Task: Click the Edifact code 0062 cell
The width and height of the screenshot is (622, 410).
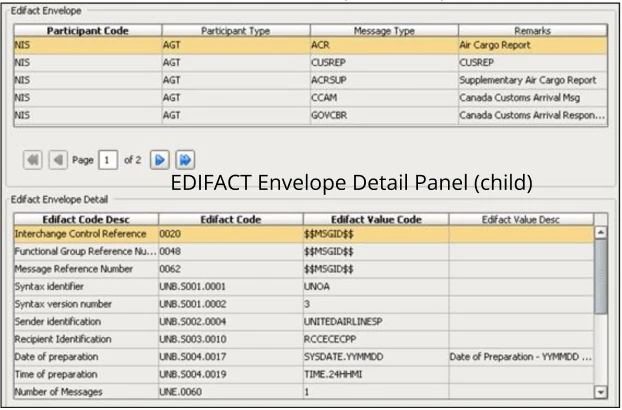Action: click(x=231, y=269)
